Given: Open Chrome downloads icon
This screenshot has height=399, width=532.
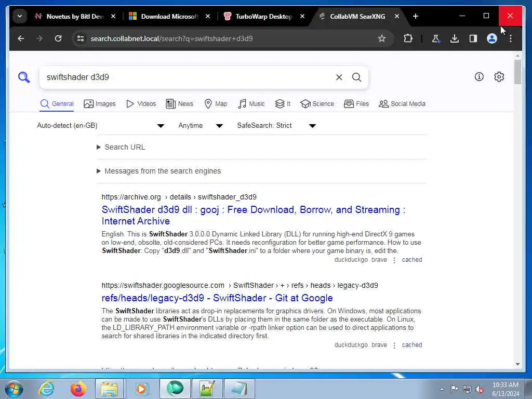Looking at the screenshot, I should pyautogui.click(x=454, y=38).
